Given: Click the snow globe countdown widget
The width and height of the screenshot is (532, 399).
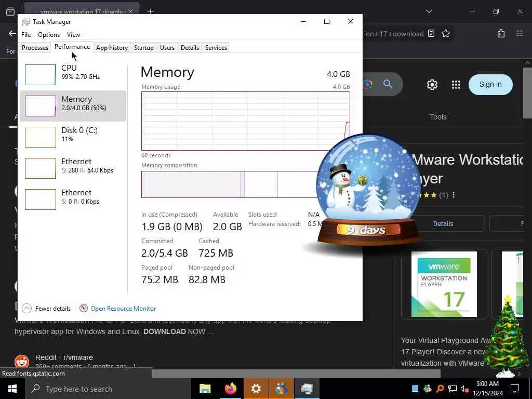Looking at the screenshot, I should click(367, 190).
